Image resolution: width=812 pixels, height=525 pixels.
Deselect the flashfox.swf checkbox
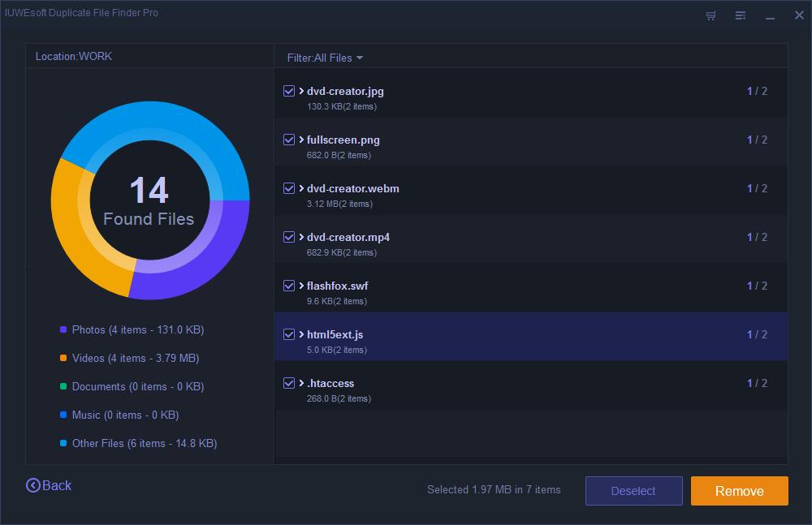[289, 286]
